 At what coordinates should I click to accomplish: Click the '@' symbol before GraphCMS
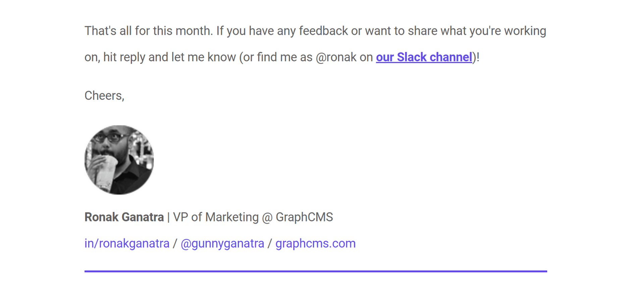[267, 217]
